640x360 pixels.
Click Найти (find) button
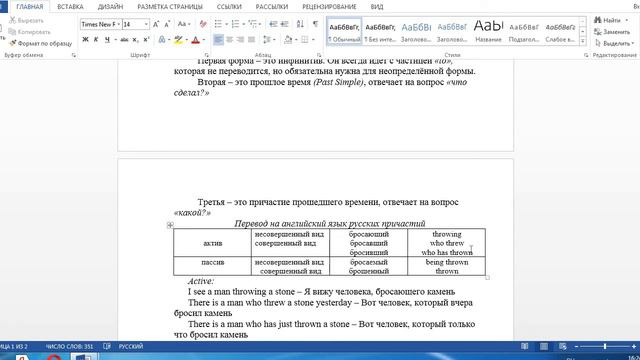(607, 20)
